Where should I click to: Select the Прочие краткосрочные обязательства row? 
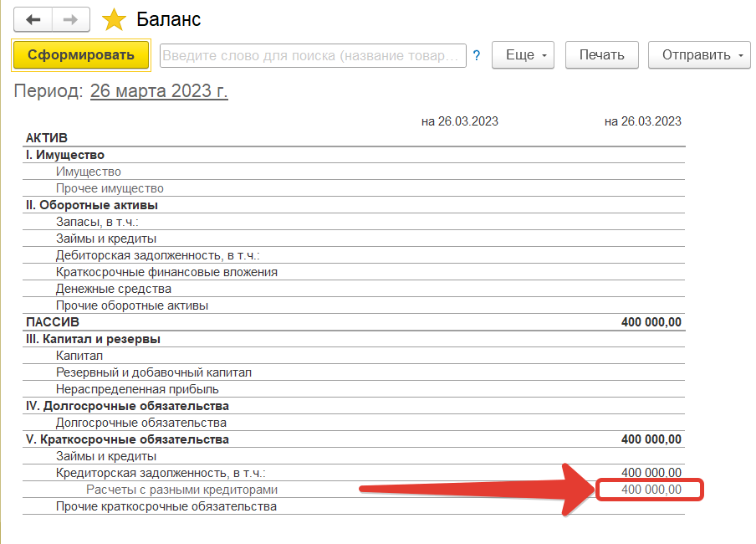click(x=166, y=506)
